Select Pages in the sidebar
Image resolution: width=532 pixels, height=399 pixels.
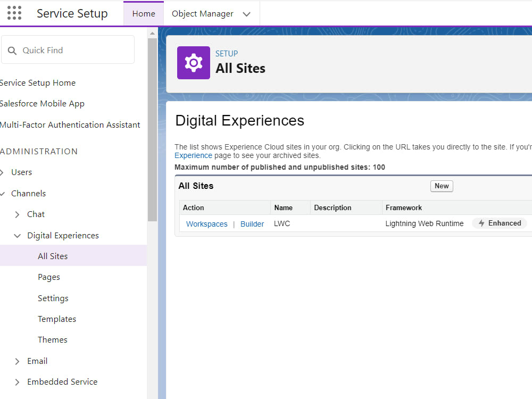(49, 277)
